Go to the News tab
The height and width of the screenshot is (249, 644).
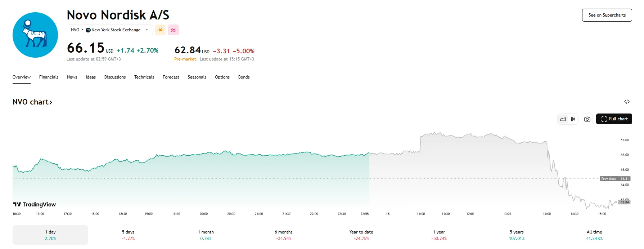pyautogui.click(x=72, y=77)
